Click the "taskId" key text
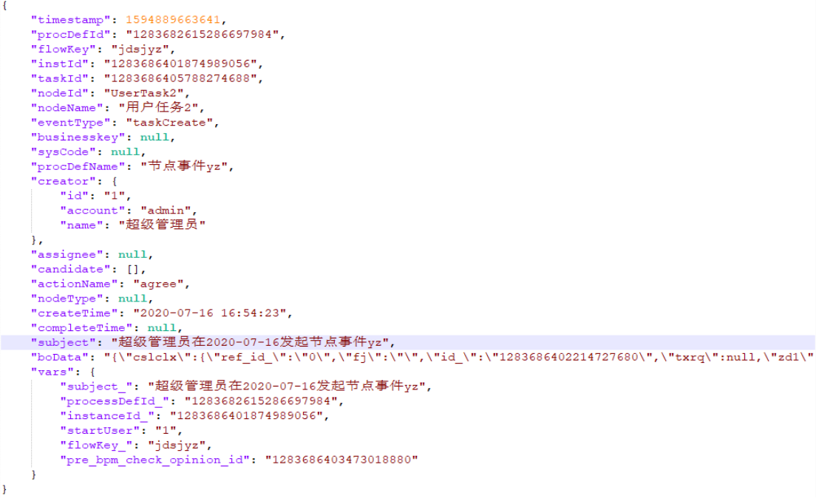816x504 pixels. [60, 78]
